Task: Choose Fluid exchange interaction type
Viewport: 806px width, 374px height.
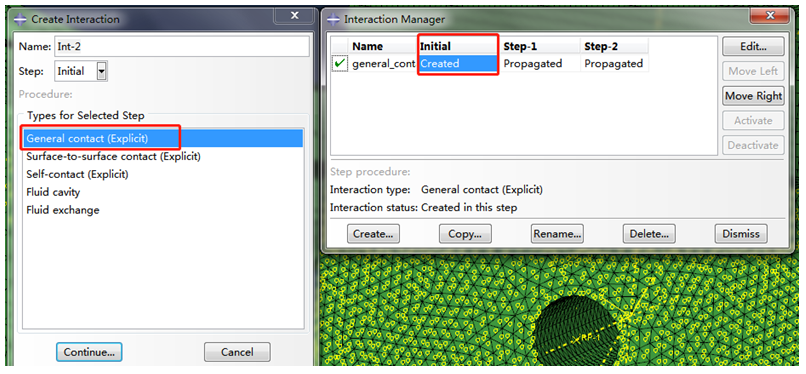Action: (163, 210)
